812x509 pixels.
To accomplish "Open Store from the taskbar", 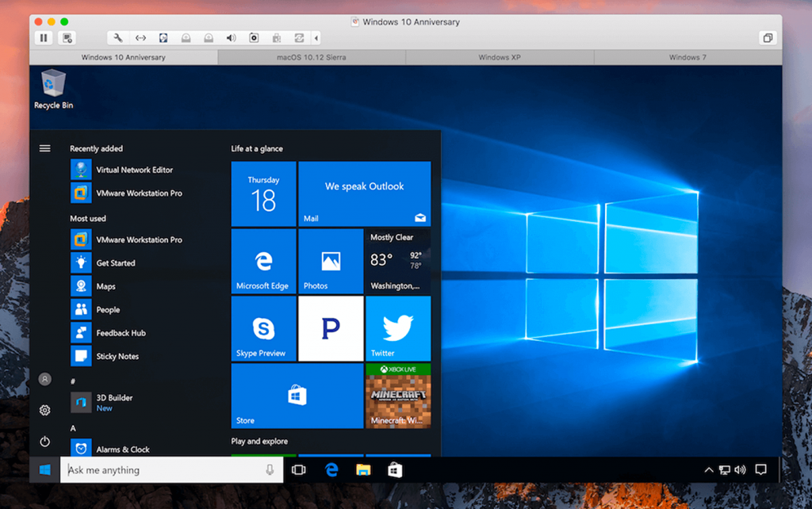I will click(x=395, y=469).
